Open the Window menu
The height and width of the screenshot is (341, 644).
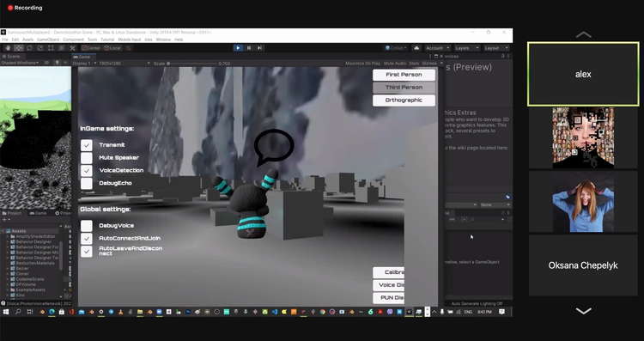[163, 40]
